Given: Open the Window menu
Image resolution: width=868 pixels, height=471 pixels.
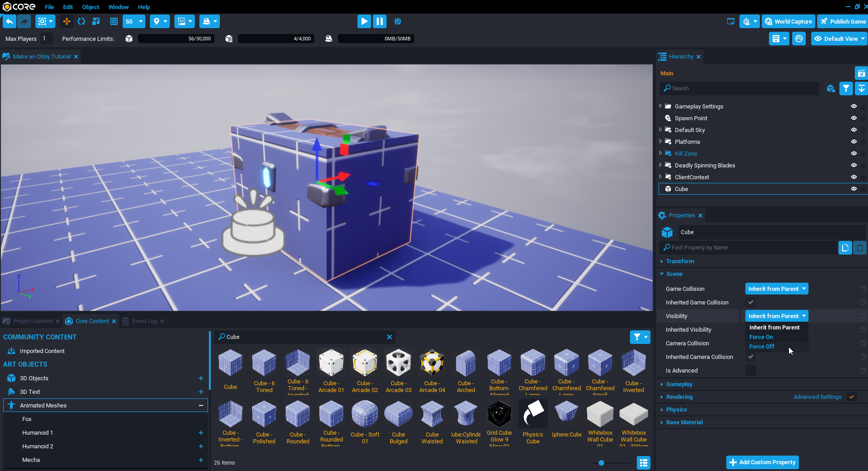Looking at the screenshot, I should click(118, 7).
